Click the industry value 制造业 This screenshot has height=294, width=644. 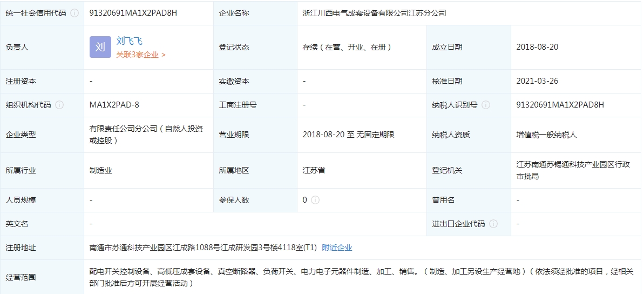pos(101,170)
